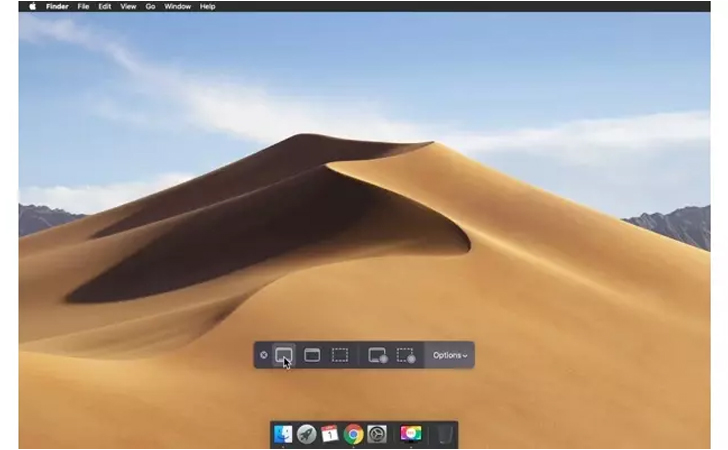Open the Go menu

(x=150, y=7)
